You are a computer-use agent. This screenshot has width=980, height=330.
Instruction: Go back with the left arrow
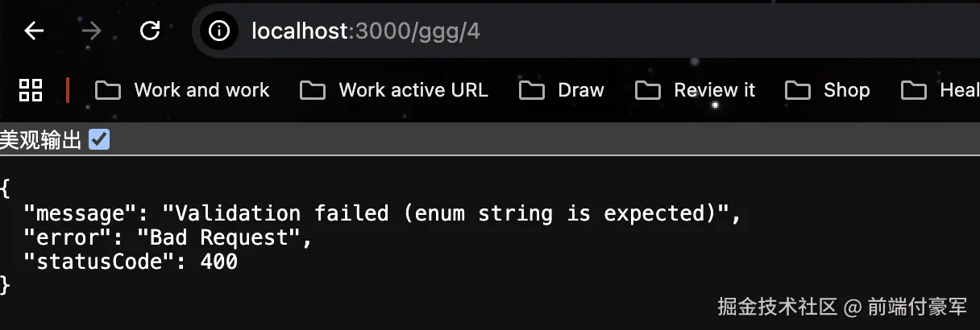click(x=34, y=31)
